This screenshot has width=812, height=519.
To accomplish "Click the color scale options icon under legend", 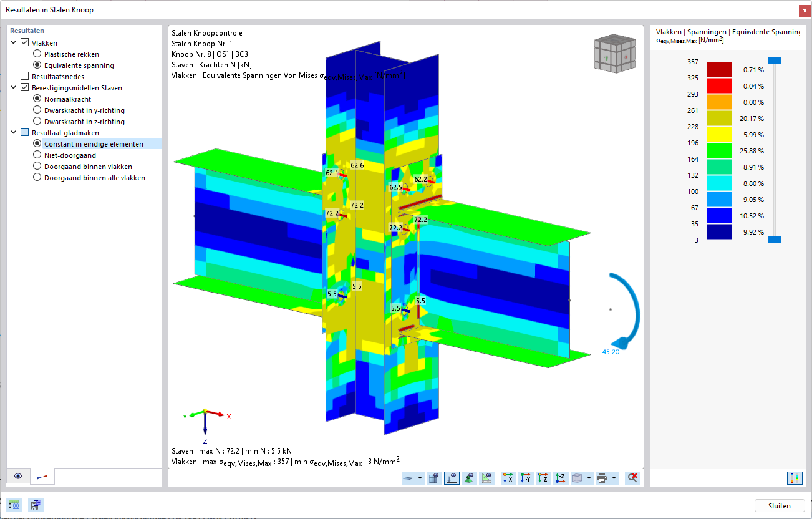I will (x=794, y=478).
